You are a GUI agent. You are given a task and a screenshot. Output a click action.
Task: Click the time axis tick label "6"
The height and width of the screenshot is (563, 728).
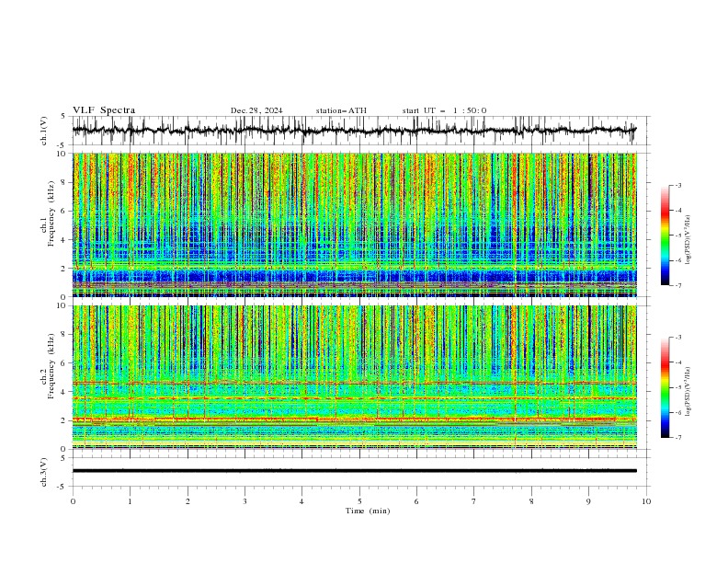coord(416,501)
